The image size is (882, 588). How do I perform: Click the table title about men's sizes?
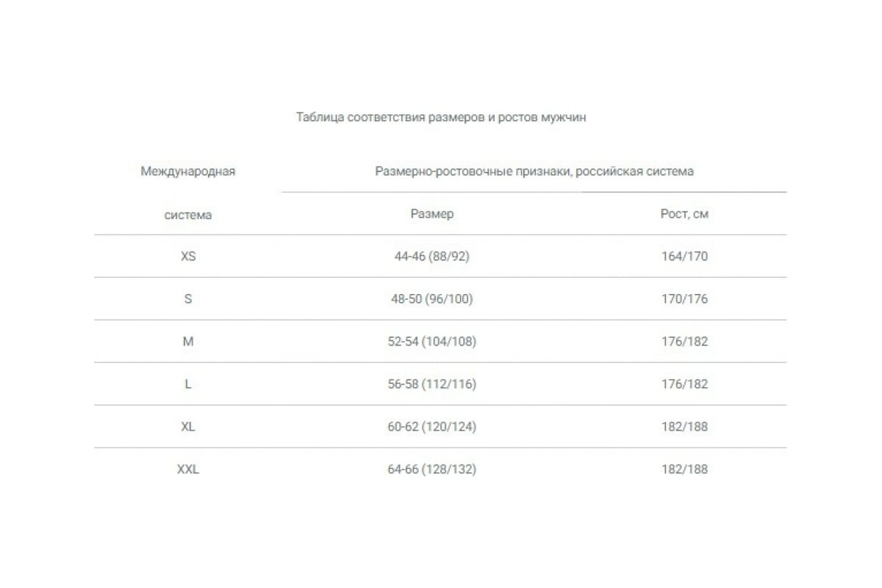pos(441,117)
